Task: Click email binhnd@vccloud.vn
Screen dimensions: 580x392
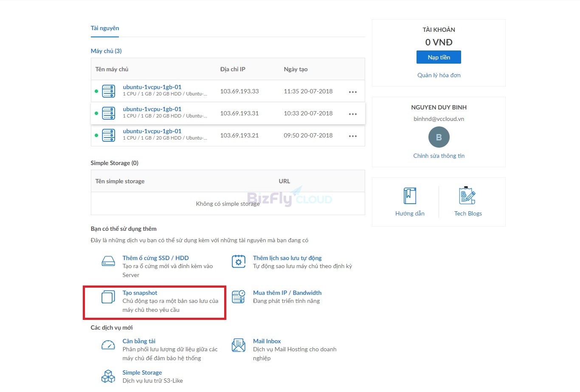Action: [x=439, y=119]
